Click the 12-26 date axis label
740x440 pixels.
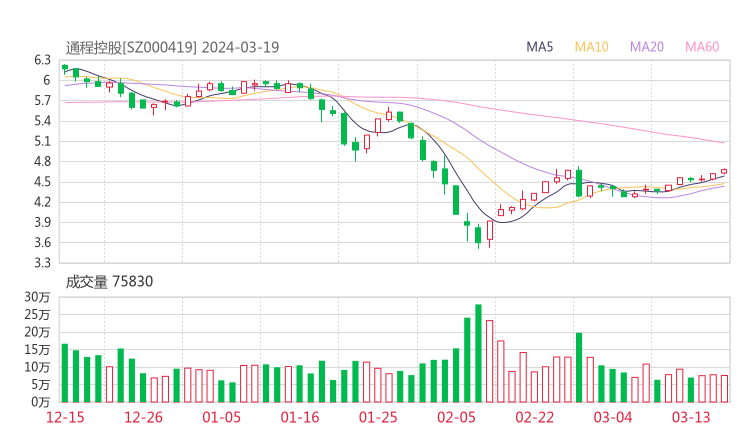(x=143, y=417)
